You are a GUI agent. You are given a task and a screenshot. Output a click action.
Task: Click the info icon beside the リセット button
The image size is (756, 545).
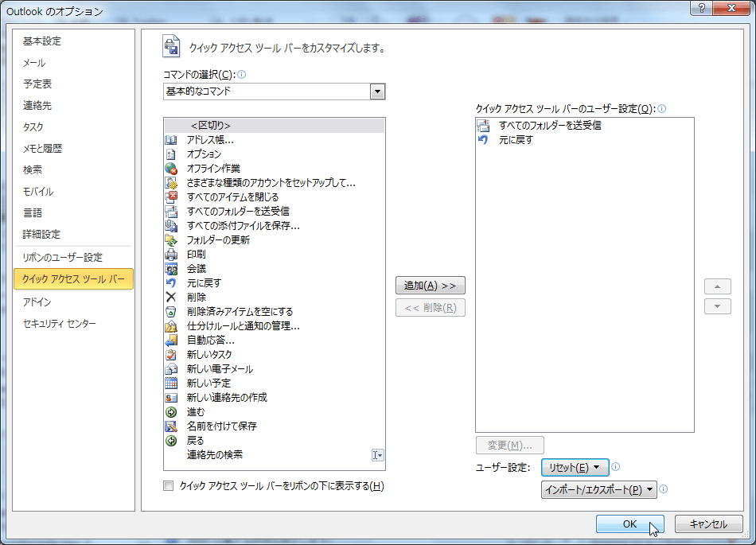click(615, 466)
